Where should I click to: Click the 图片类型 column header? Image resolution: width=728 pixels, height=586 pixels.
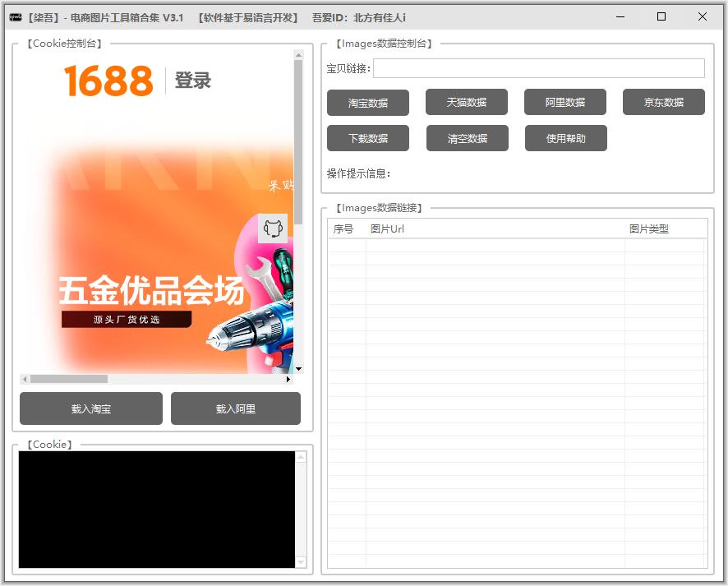(665, 229)
